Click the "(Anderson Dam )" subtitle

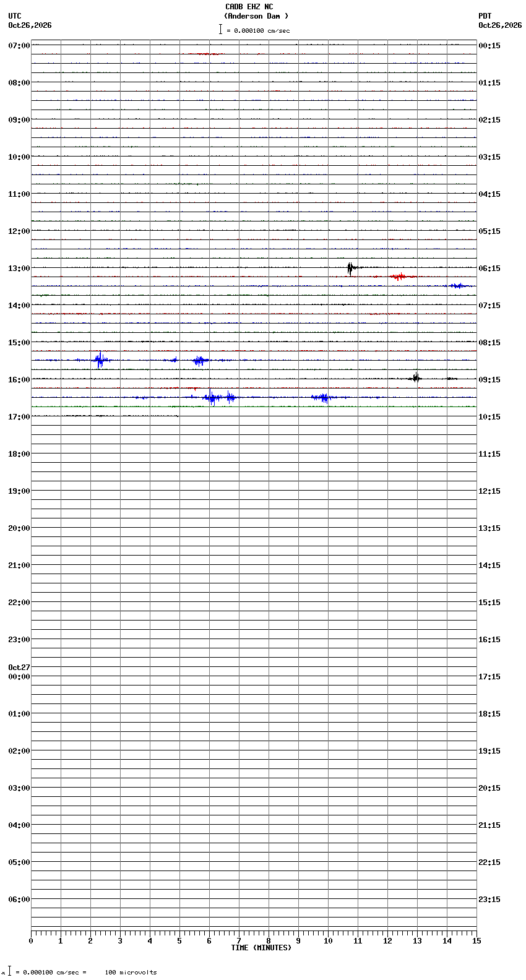coord(256,16)
